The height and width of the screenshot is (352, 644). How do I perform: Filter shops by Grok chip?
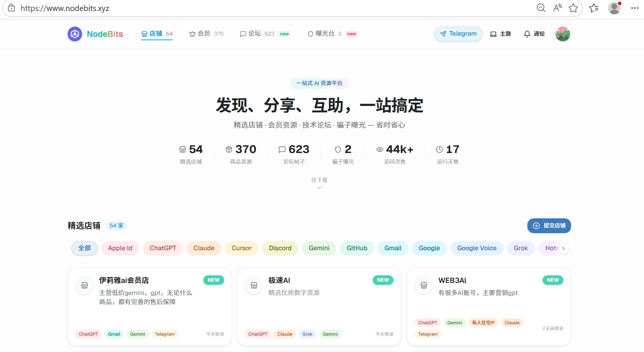(521, 248)
